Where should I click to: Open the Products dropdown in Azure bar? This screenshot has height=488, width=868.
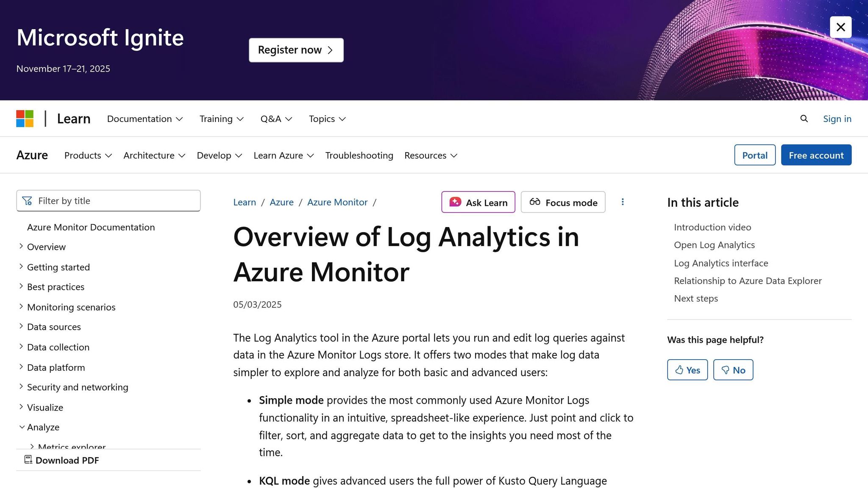pyautogui.click(x=88, y=155)
